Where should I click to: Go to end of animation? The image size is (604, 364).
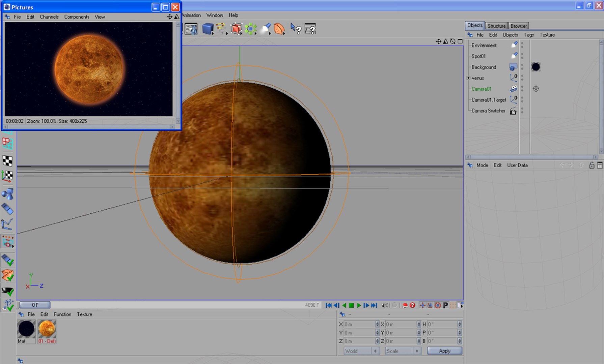click(x=374, y=305)
